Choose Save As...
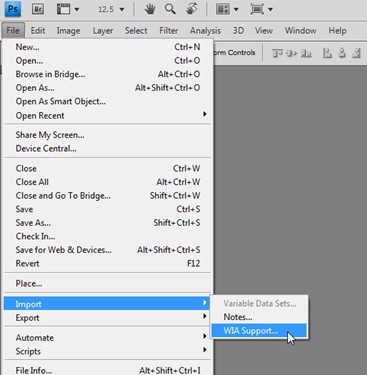The height and width of the screenshot is (375, 367). [x=108, y=223]
